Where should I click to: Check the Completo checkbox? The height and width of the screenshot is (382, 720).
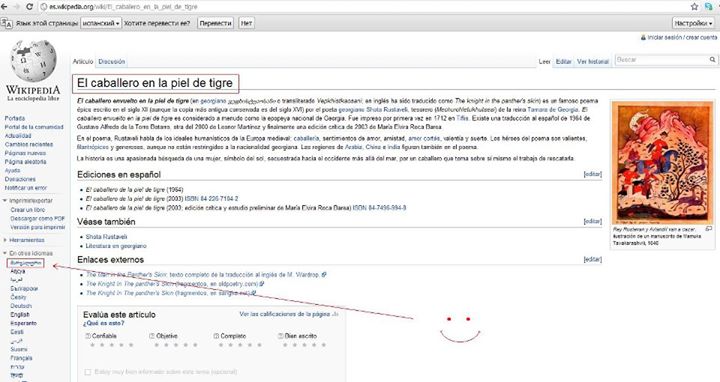(216, 336)
